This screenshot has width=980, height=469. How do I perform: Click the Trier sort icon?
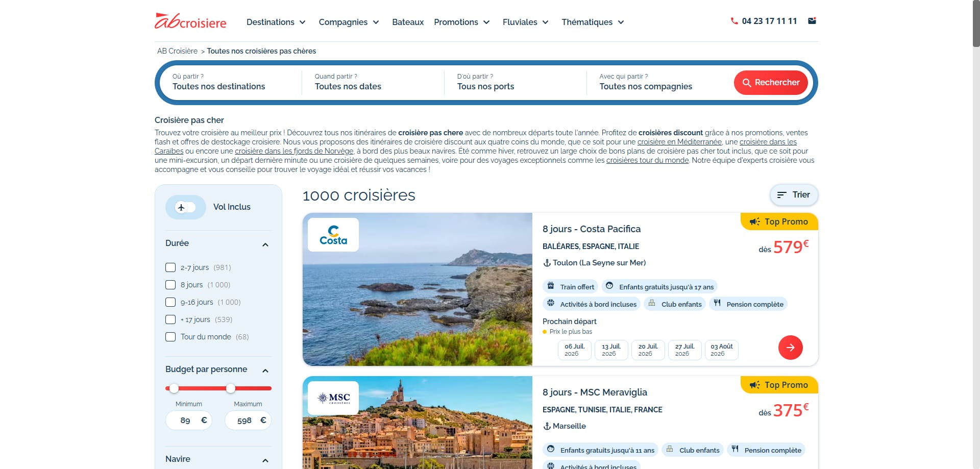coord(781,195)
